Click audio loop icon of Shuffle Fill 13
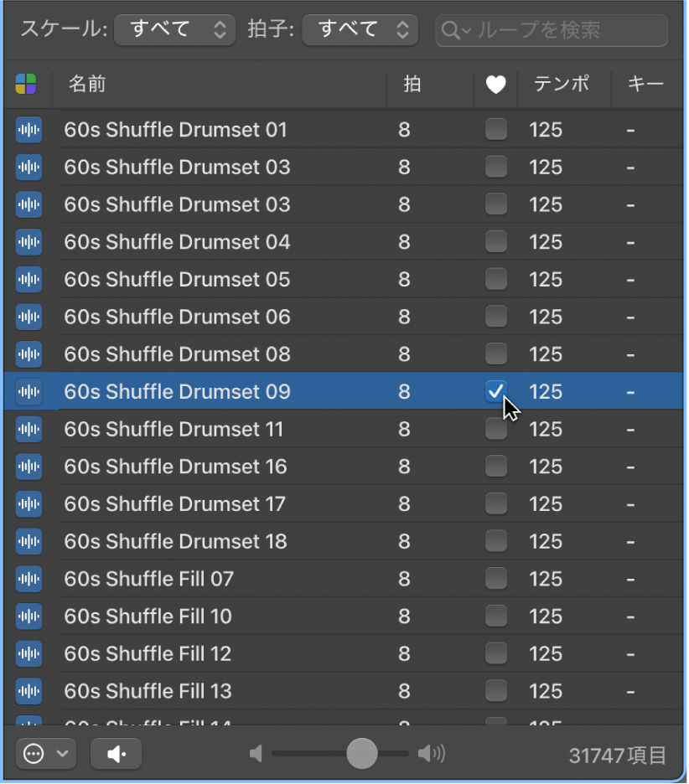The image size is (689, 784). [x=28, y=691]
